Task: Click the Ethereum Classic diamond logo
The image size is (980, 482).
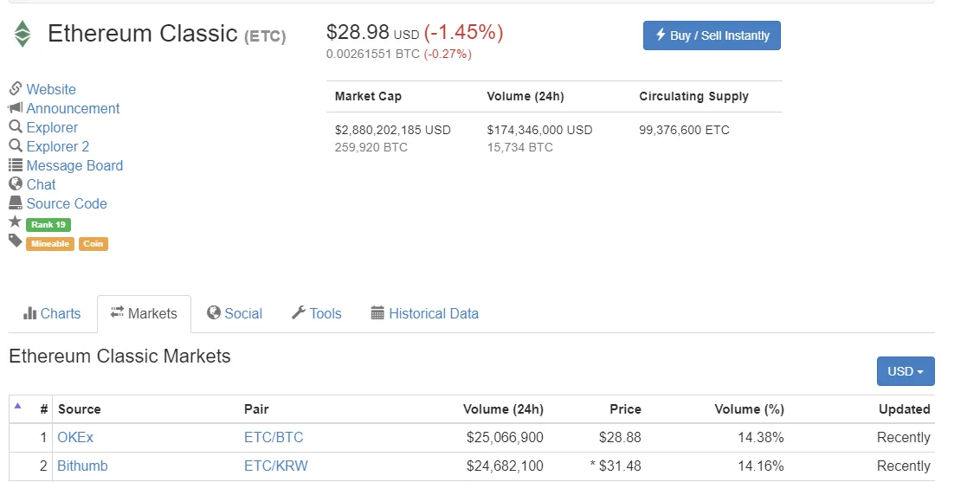Action: pos(23,34)
